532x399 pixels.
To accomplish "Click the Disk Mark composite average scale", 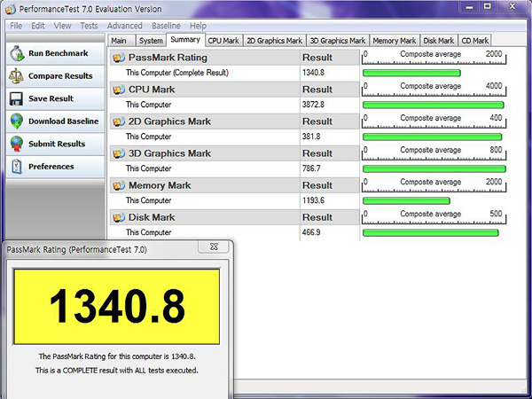I will pos(434,217).
